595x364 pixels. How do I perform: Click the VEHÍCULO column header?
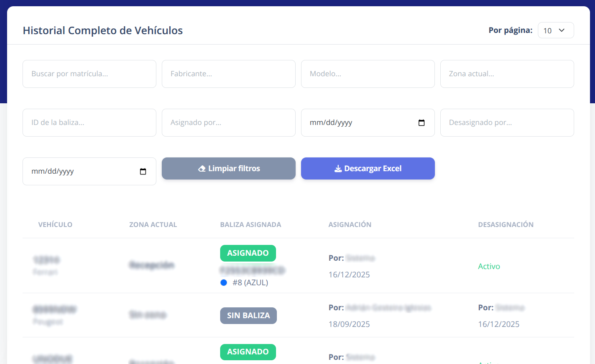(55, 224)
